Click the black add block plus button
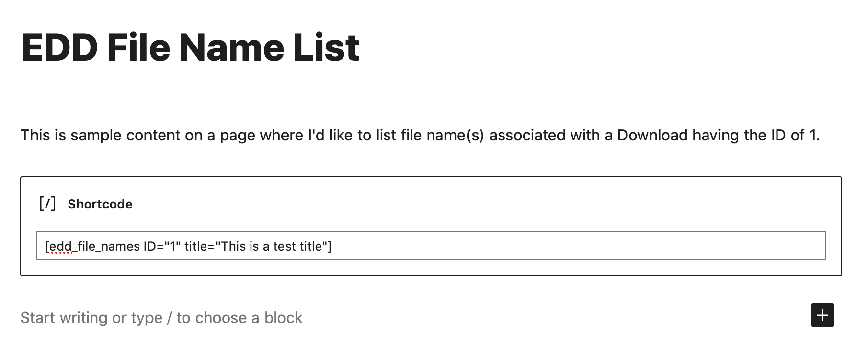Screen dimensions: 868x346 [x=822, y=315]
